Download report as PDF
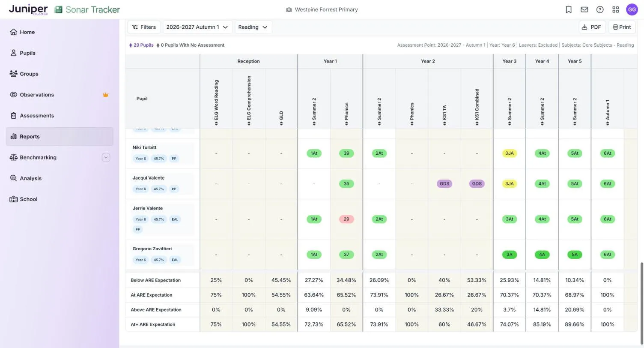This screenshot has width=644, height=348. coord(592,27)
